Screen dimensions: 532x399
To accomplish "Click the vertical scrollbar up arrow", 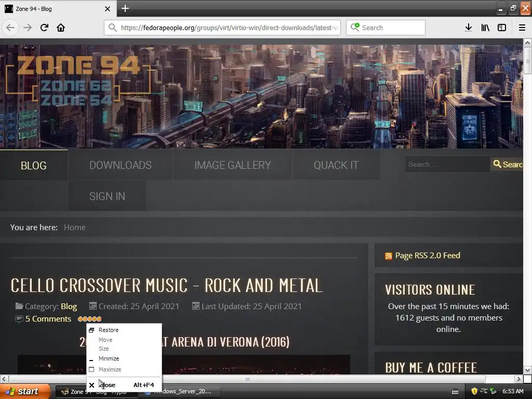I will (527, 43).
